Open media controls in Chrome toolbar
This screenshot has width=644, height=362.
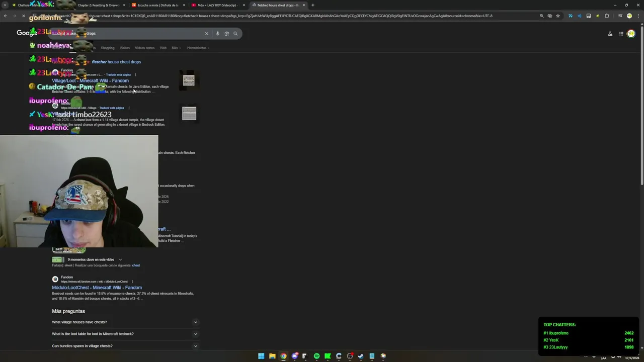620,16
